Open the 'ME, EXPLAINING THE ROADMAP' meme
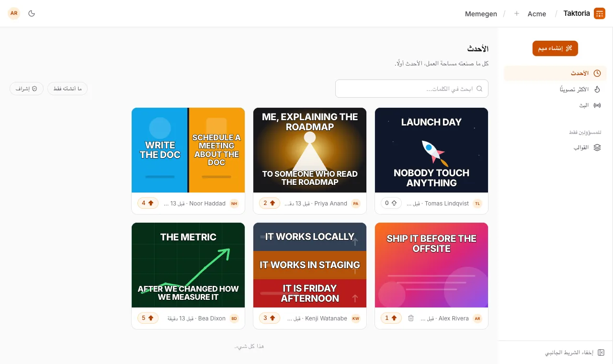Image resolution: width=613 pixels, height=364 pixels. [x=310, y=150]
